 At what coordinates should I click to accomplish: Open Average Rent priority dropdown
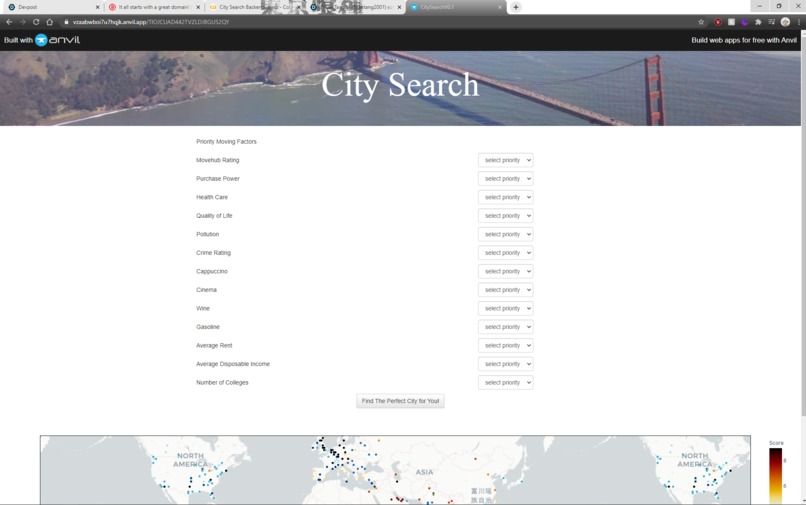pos(505,346)
